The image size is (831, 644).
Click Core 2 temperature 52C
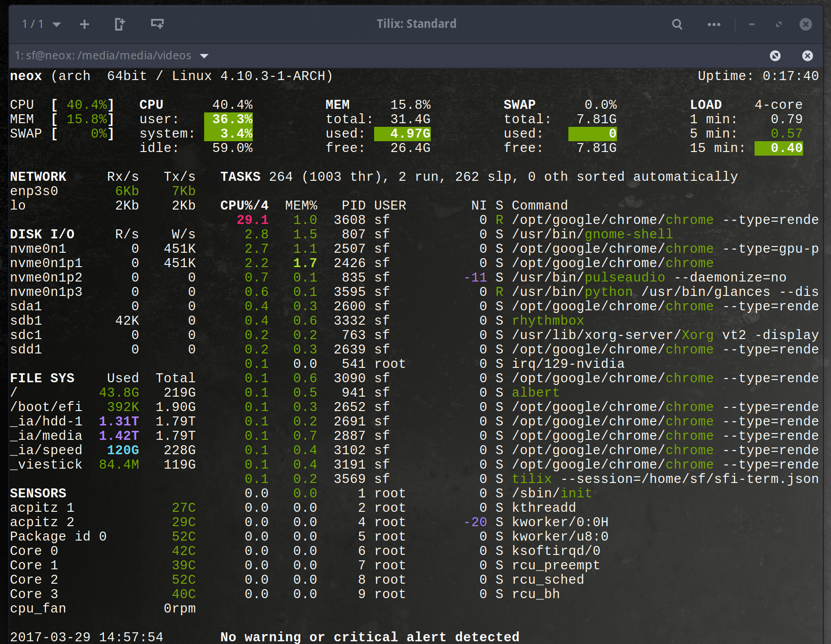point(184,580)
